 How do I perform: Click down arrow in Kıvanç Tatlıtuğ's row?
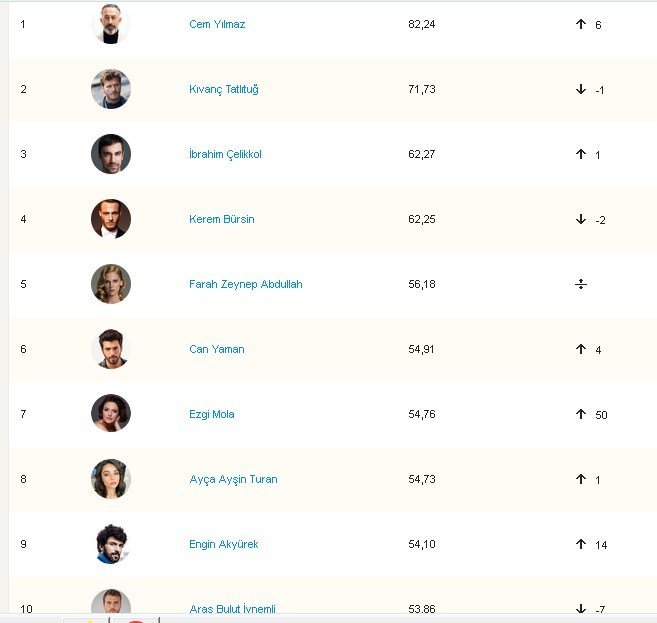pos(580,89)
